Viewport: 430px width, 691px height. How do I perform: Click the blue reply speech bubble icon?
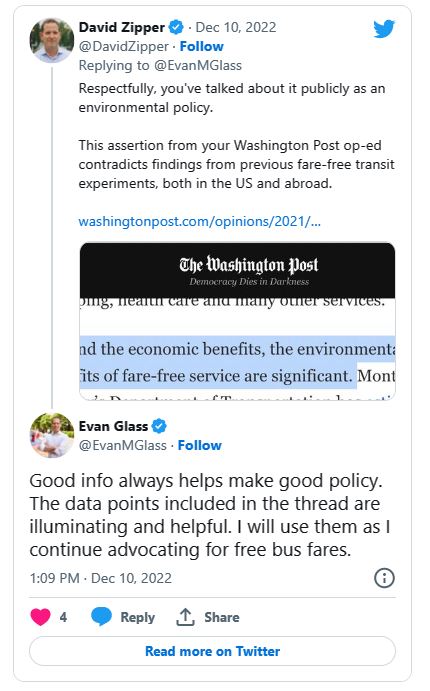click(x=101, y=617)
